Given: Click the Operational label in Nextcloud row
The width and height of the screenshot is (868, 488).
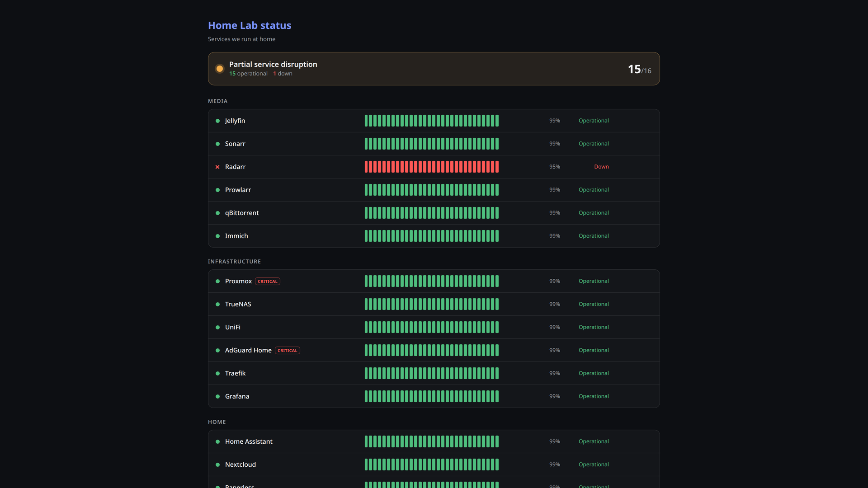Looking at the screenshot, I should coord(594,465).
